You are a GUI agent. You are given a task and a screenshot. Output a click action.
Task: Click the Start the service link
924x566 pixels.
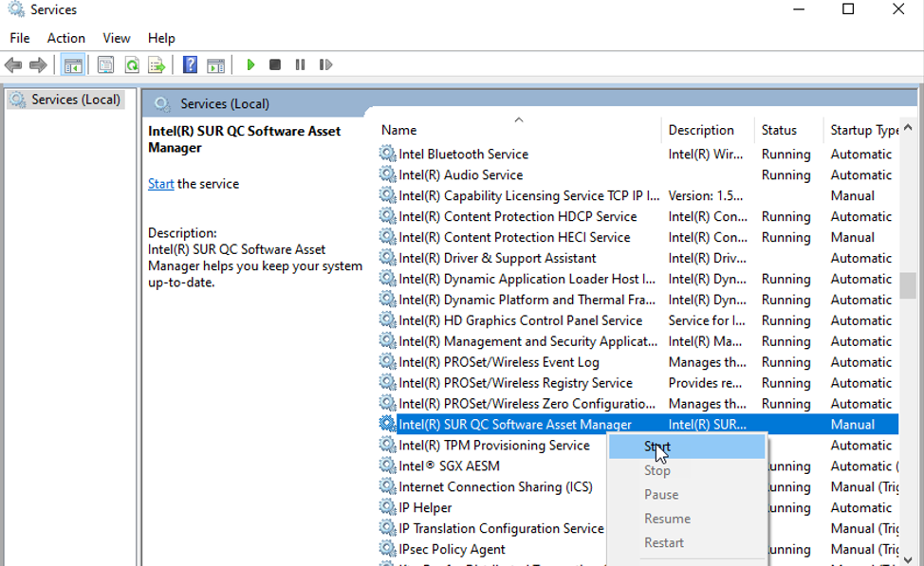pos(160,184)
